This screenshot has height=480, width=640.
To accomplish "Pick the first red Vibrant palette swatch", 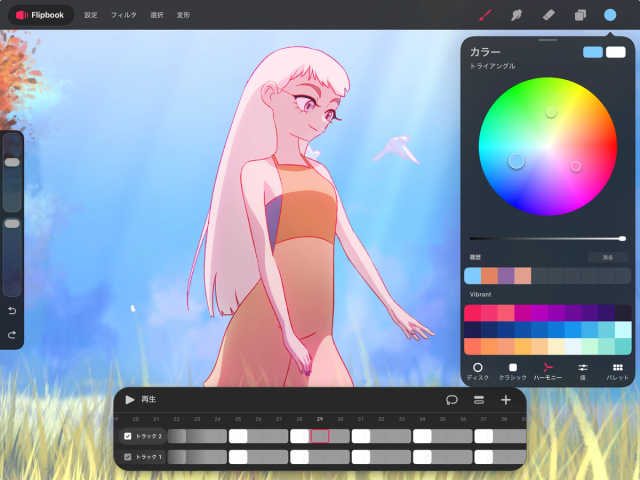I will (x=473, y=313).
